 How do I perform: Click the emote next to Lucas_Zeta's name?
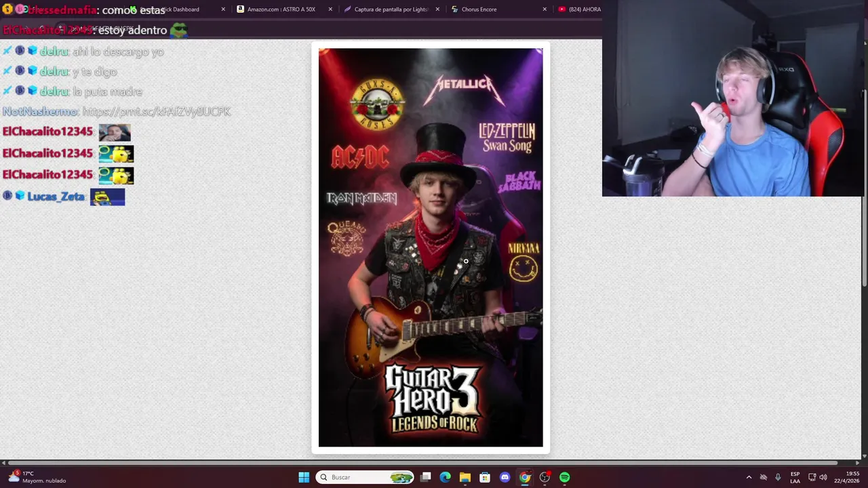click(107, 197)
